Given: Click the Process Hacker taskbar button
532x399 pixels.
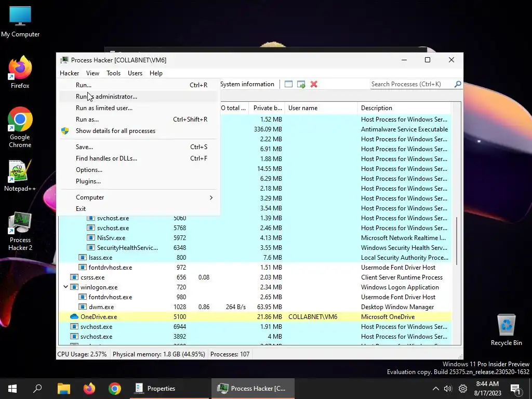Looking at the screenshot, I should 253,388.
